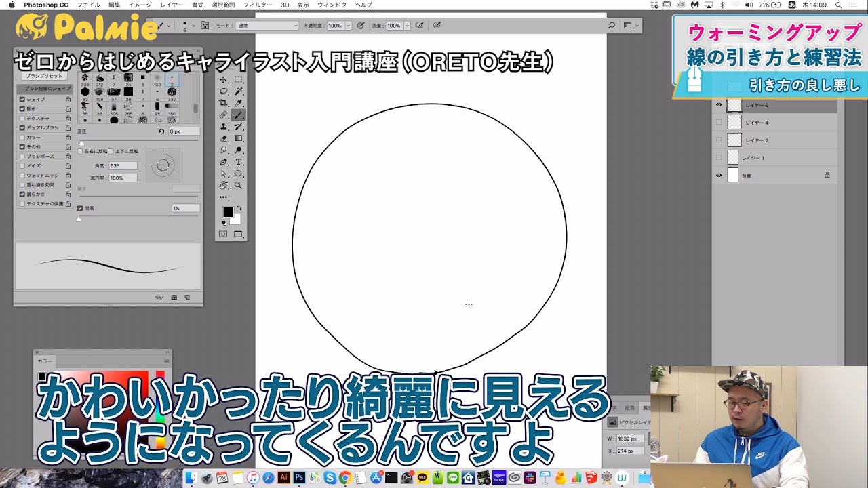Click the 真円率 roundness field
This screenshot has width=868, height=488.
122,178
